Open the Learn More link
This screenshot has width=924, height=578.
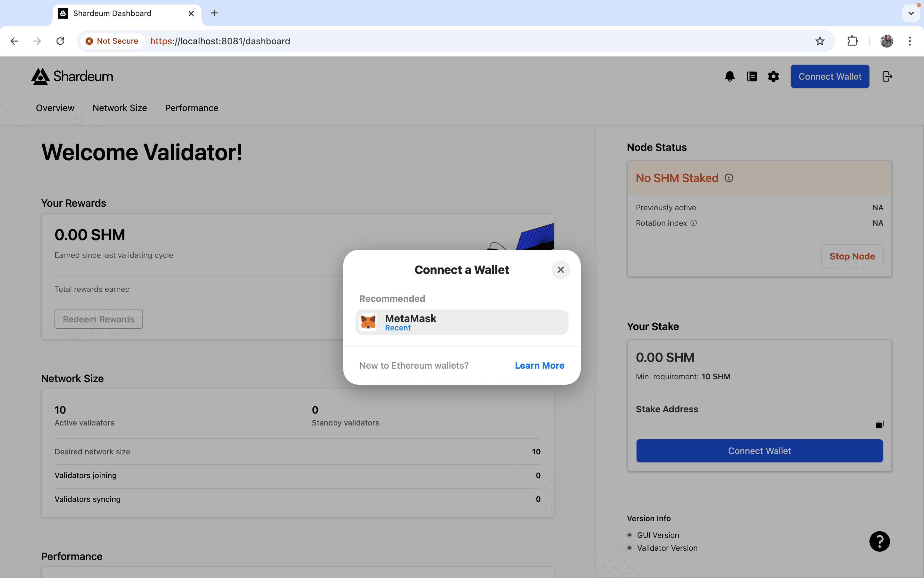(539, 365)
